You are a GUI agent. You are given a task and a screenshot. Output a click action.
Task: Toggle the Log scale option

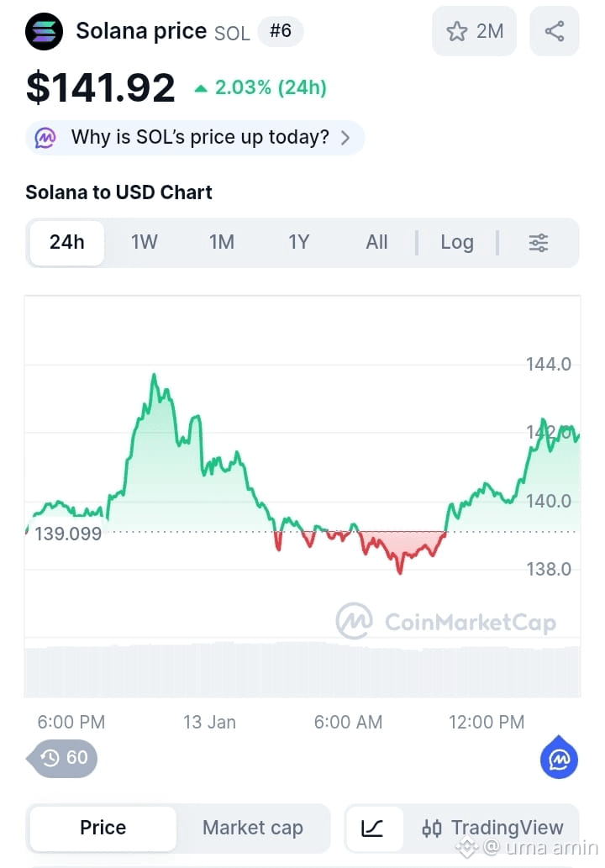(x=457, y=243)
